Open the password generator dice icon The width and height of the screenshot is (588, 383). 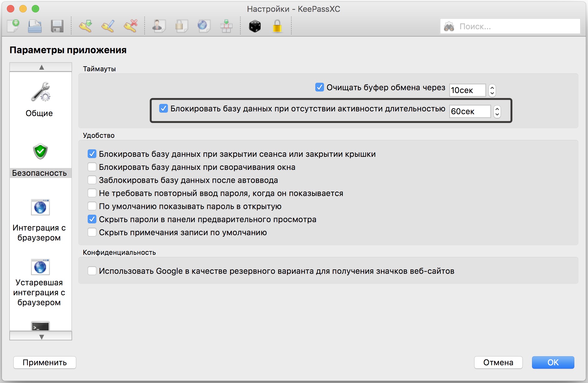point(255,26)
